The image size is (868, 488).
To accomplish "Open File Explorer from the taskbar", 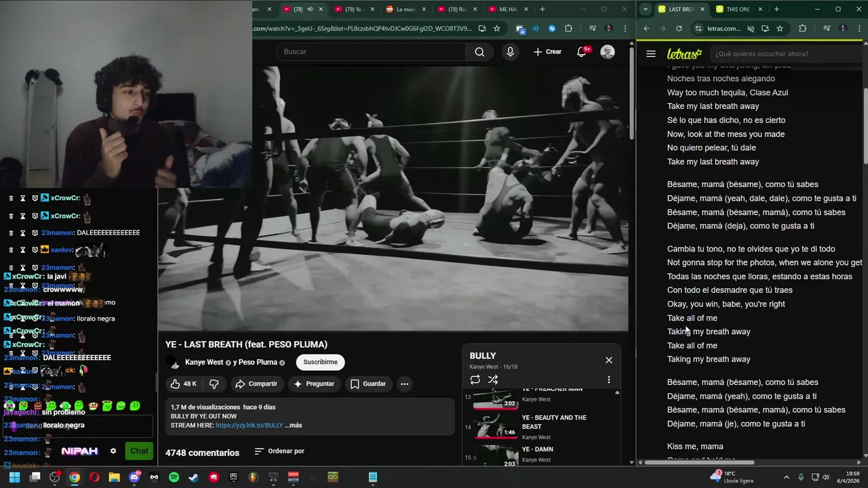I will 114,477.
